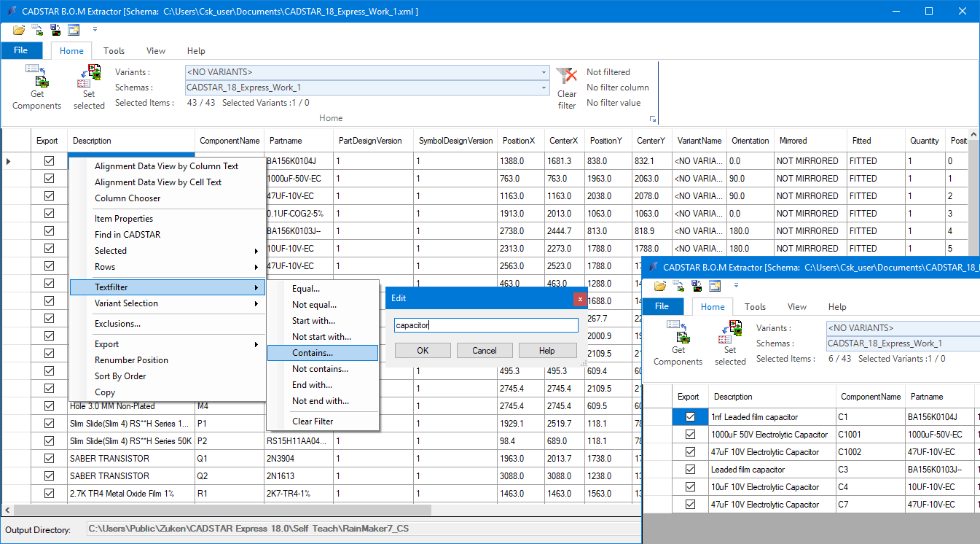
Task: Toggle Export checkbox for C1001 in second window
Action: tap(691, 435)
